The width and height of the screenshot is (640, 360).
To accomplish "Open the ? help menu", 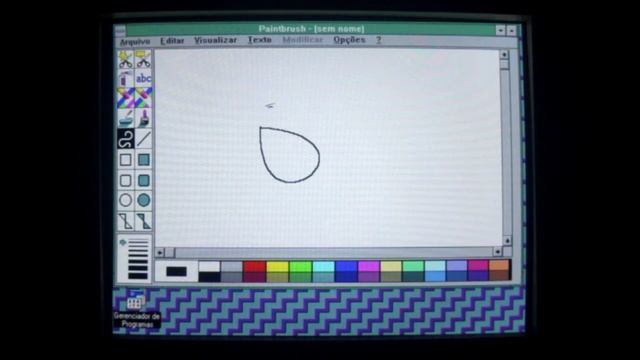I will 378,40.
